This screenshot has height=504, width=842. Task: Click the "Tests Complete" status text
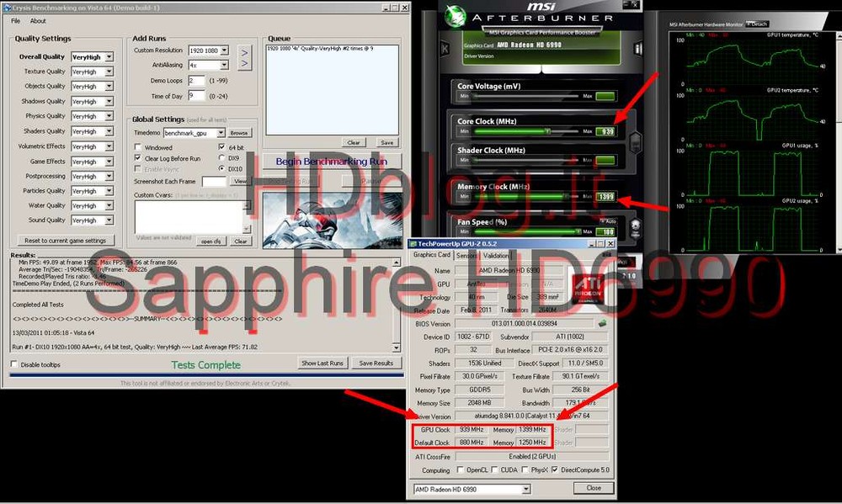tap(205, 365)
